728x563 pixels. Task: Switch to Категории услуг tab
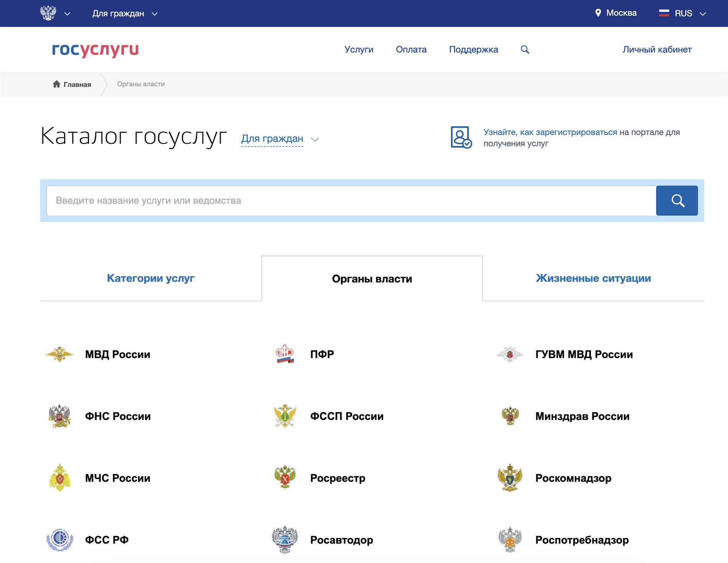click(x=151, y=278)
